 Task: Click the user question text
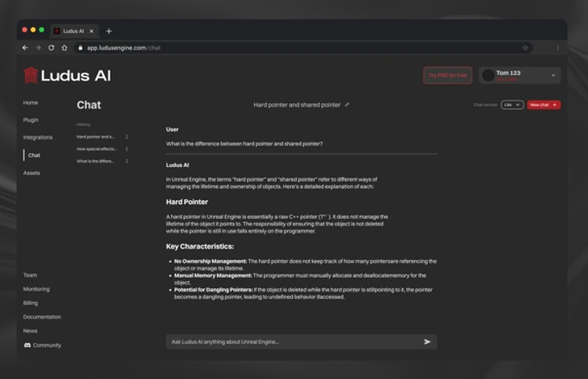[x=244, y=144]
